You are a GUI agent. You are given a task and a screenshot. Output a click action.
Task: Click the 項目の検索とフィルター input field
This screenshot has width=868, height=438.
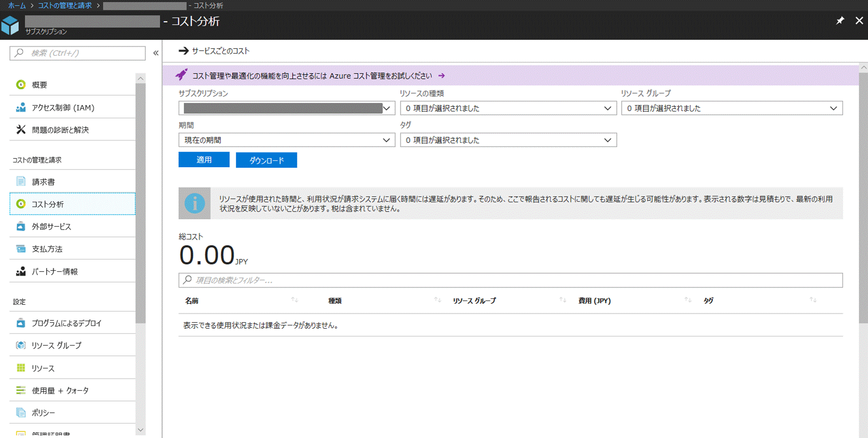(510, 280)
